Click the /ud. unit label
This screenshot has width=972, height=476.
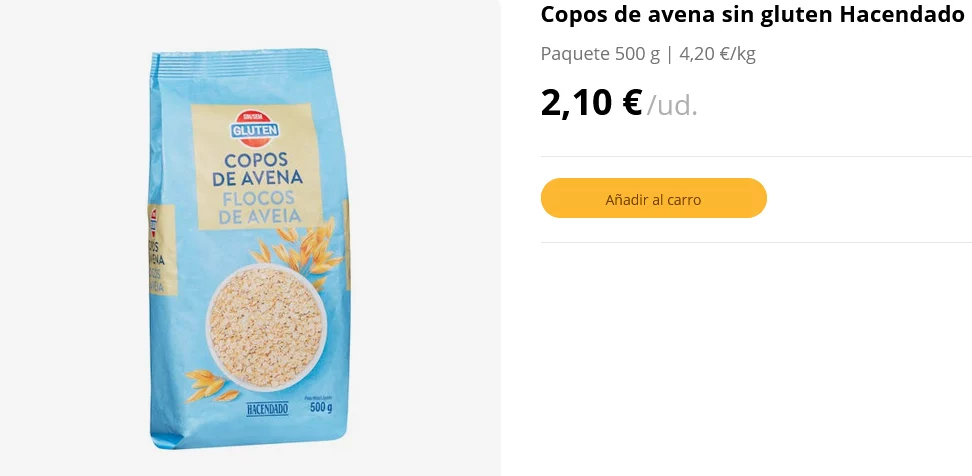click(x=673, y=106)
